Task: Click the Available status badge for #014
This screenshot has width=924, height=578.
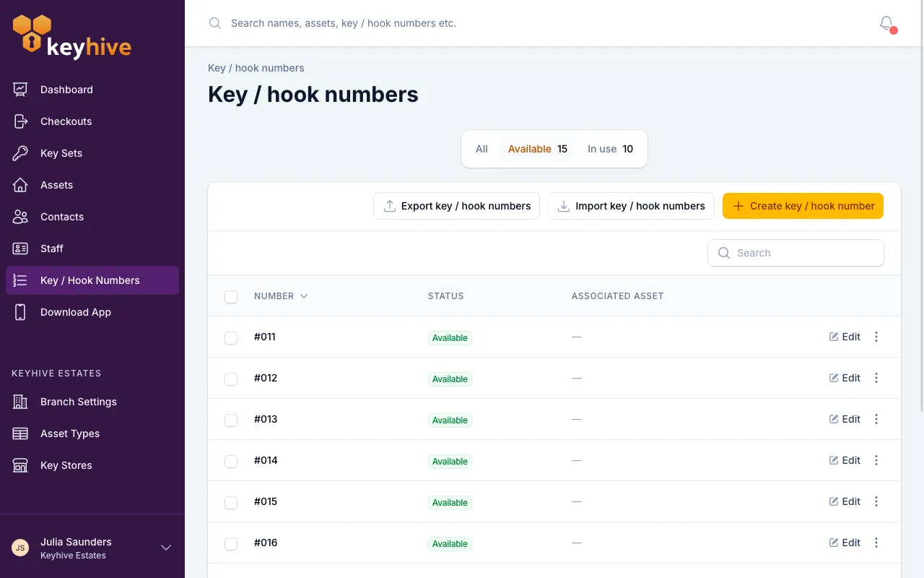Action: click(x=450, y=462)
